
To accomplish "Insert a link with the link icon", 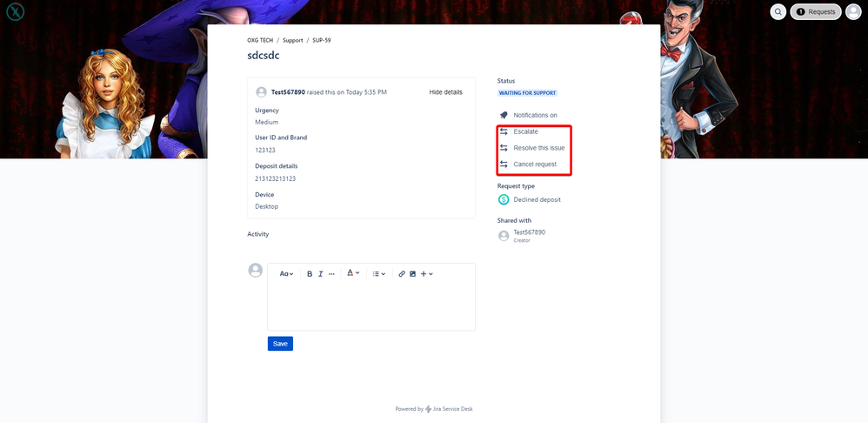I will 403,273.
